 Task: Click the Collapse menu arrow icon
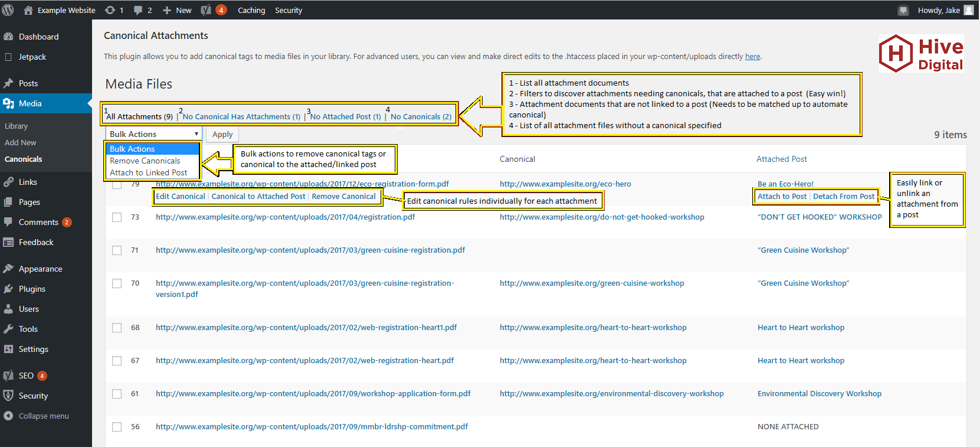tap(8, 416)
